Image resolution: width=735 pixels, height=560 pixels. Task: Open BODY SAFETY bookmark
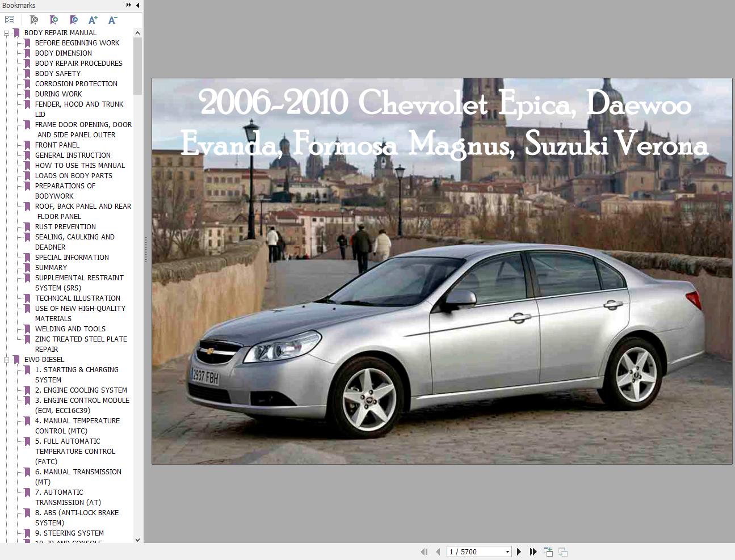(58, 74)
